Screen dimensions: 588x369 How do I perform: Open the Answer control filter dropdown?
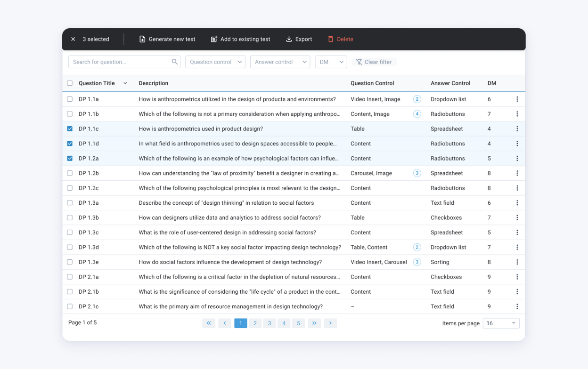pyautogui.click(x=280, y=62)
